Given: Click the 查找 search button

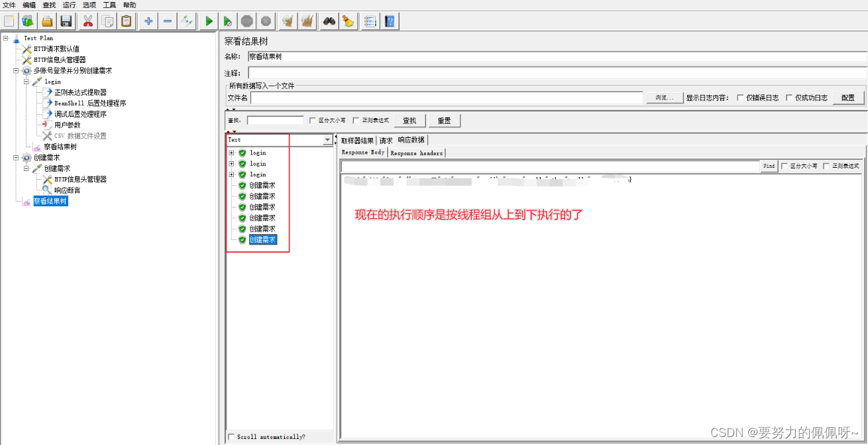Looking at the screenshot, I should pyautogui.click(x=410, y=121).
